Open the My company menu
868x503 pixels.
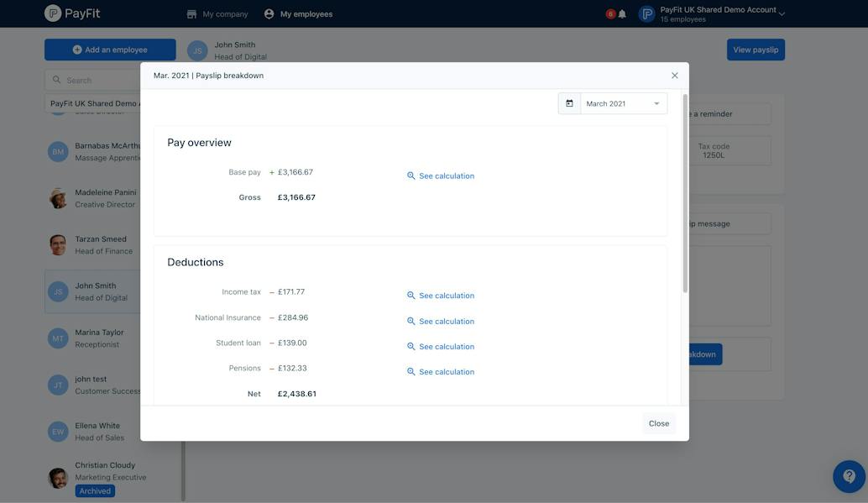[x=217, y=13]
